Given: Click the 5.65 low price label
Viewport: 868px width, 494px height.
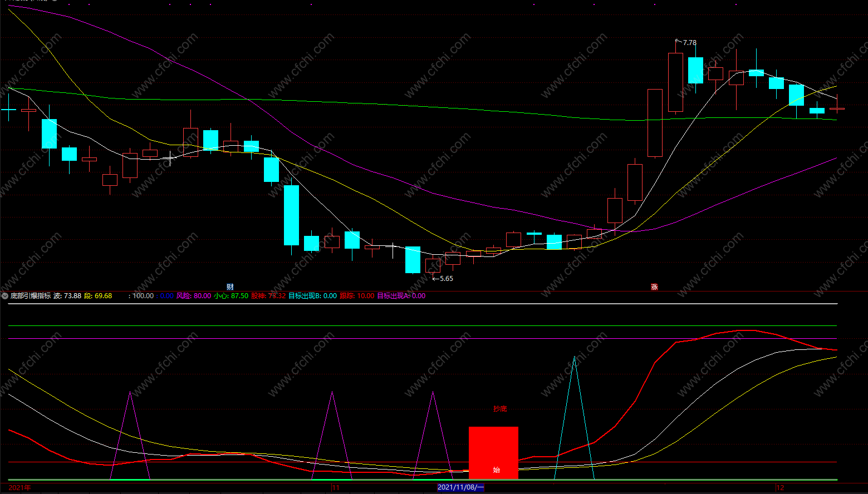Looking at the screenshot, I should (x=447, y=279).
